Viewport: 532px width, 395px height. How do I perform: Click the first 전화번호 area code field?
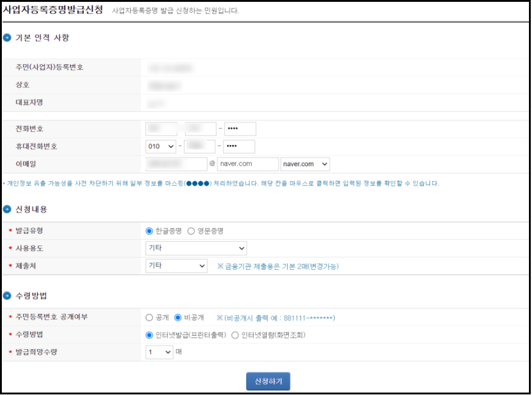(161, 129)
